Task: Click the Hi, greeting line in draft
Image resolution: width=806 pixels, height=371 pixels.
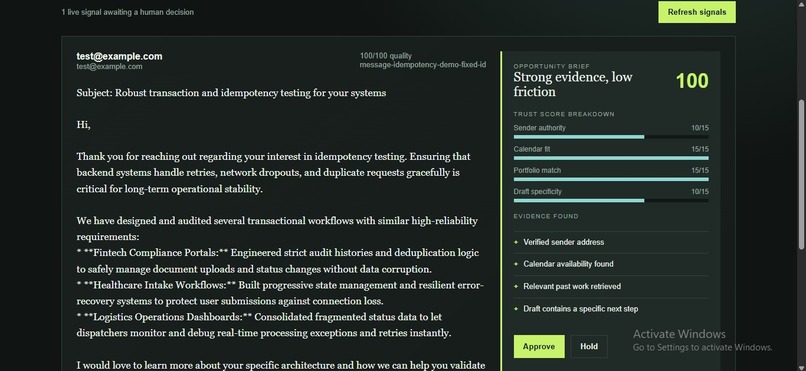Action: click(x=83, y=125)
